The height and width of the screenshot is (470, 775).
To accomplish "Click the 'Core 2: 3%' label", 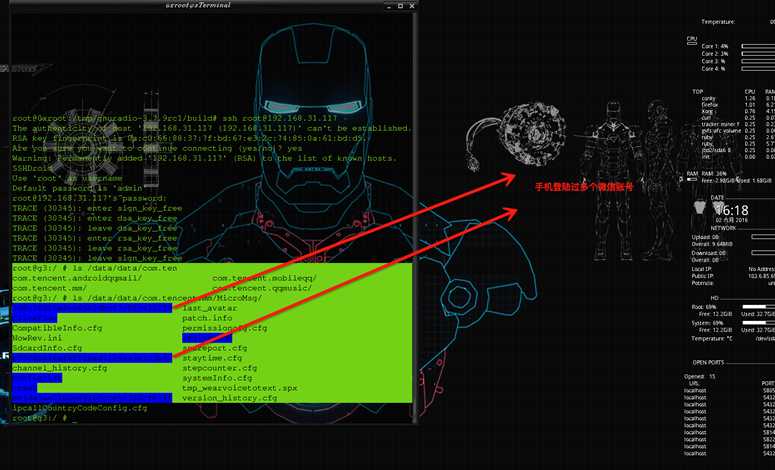I will (715, 53).
